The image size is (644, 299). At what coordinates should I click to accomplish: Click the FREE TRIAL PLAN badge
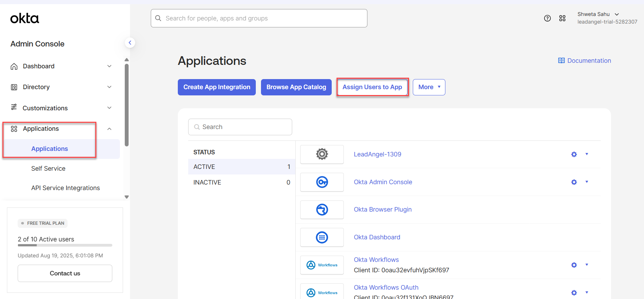[x=43, y=223]
